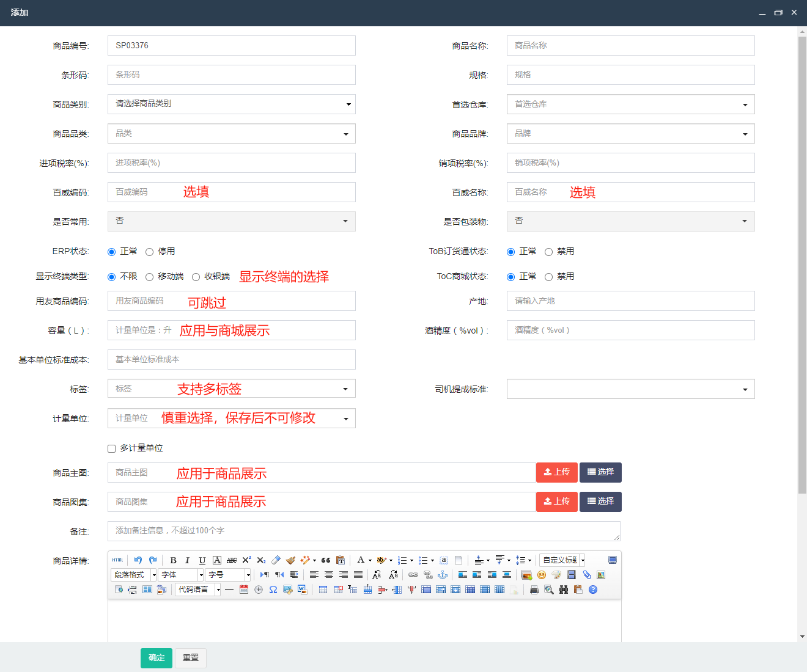Viewport: 807px width, 672px height.
Task: Set ToC商城状态 to 禁用
Action: (548, 277)
